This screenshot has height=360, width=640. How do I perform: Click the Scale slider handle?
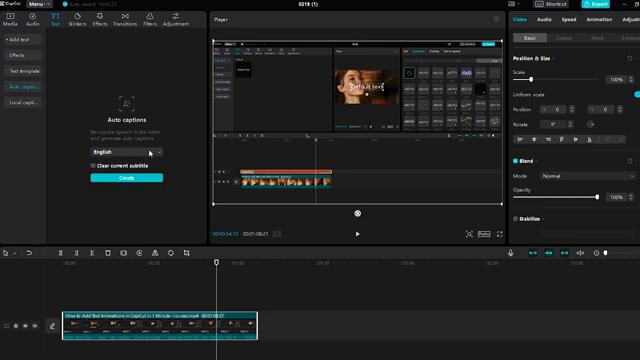(x=531, y=80)
